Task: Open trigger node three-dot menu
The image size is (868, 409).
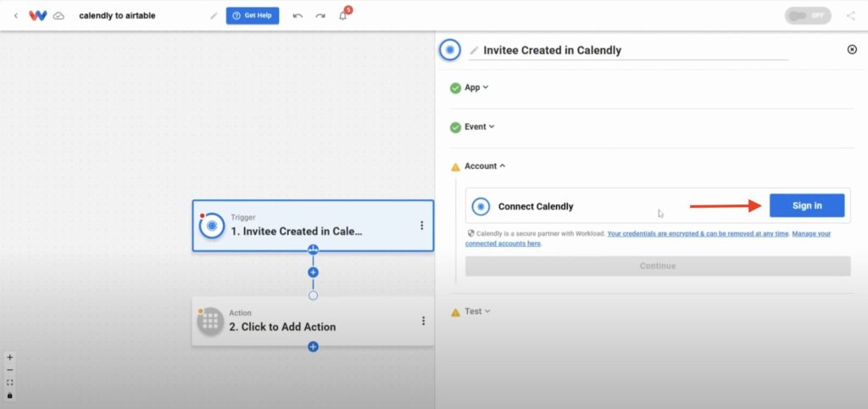Action: tap(422, 225)
